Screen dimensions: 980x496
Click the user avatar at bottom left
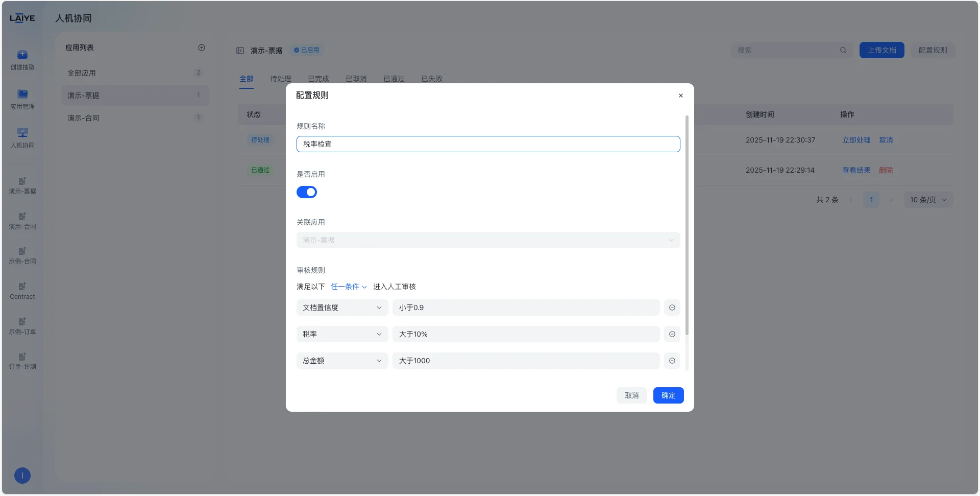click(22, 476)
